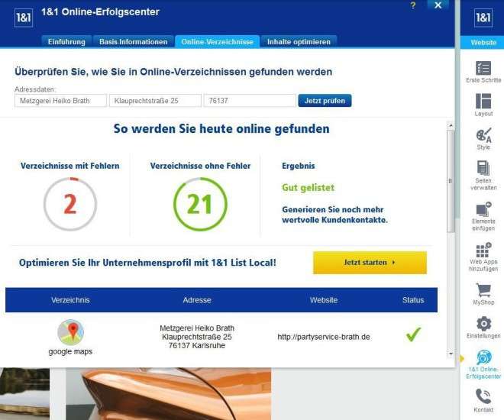Open Kontakt phone icon
The image size is (504, 420).
point(483,396)
